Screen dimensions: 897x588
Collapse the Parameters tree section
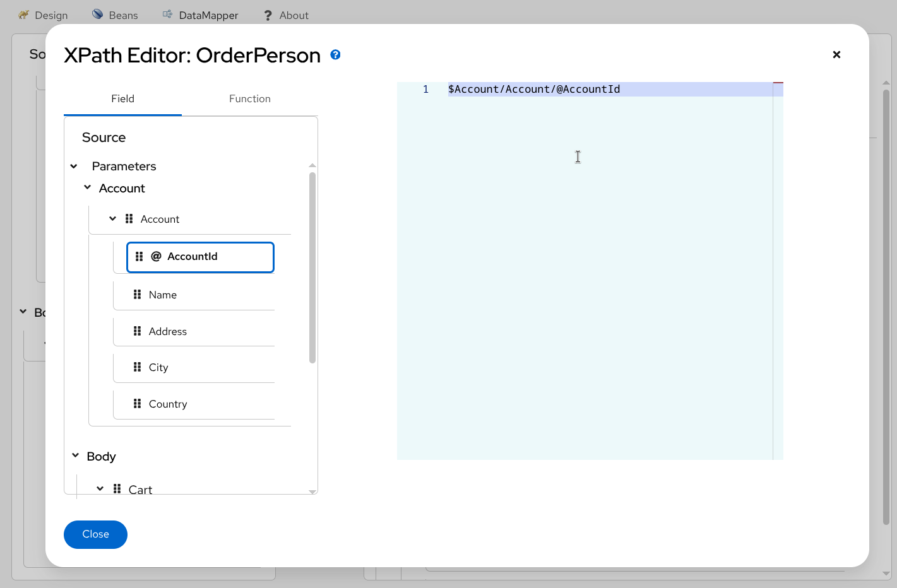tap(74, 166)
